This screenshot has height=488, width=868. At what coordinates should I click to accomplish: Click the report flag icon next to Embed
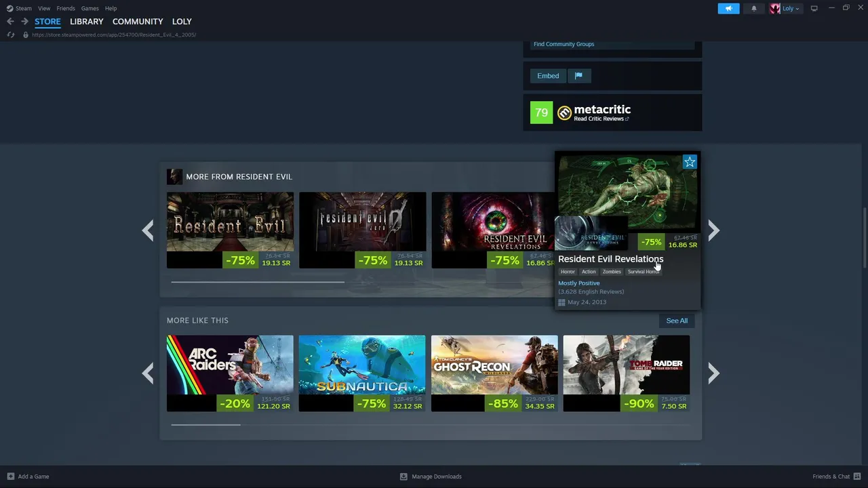[578, 76]
